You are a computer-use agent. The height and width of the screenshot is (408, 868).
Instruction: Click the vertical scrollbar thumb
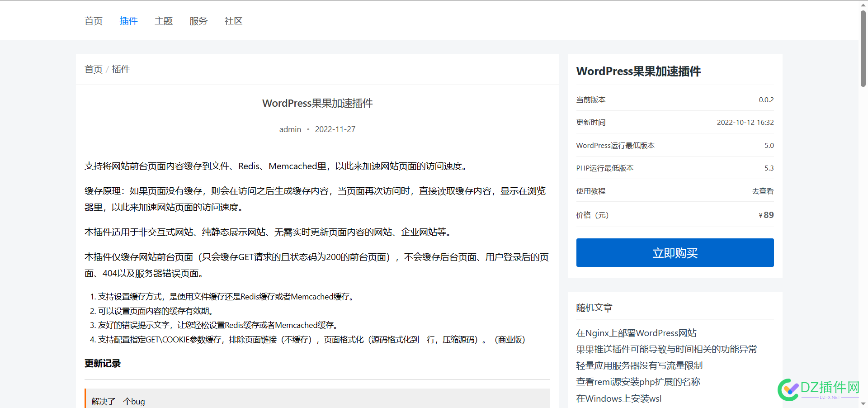(x=863, y=48)
